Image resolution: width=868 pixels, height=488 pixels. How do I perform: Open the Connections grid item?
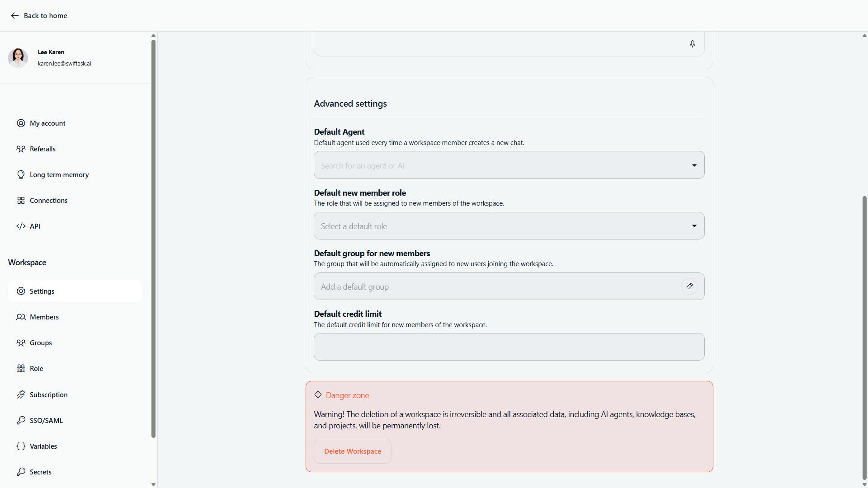click(48, 201)
